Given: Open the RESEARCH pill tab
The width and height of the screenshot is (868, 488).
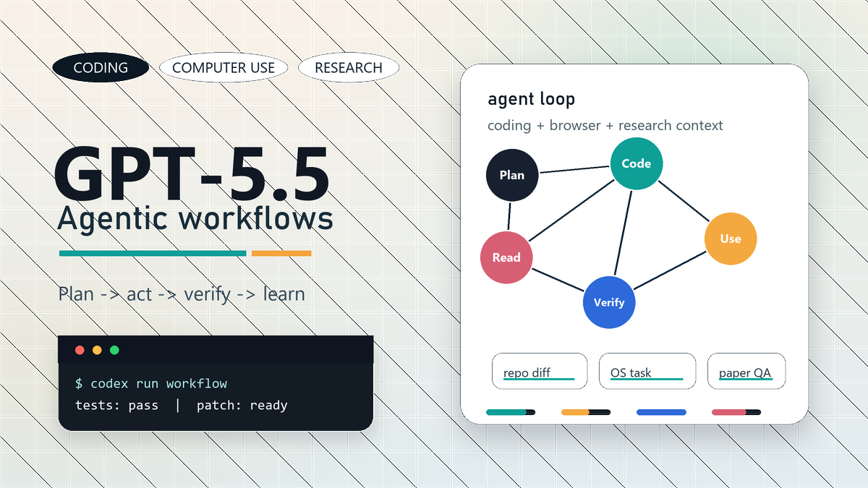Looking at the screenshot, I should coord(349,68).
